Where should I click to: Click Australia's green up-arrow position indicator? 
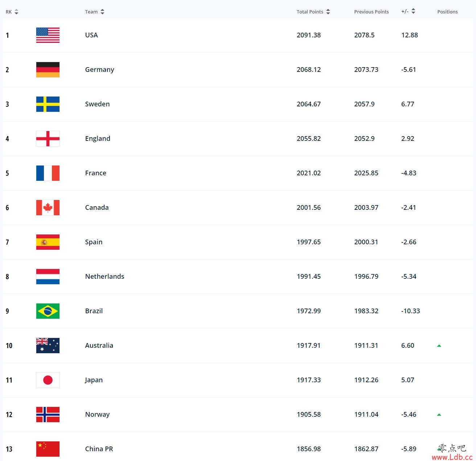point(439,346)
